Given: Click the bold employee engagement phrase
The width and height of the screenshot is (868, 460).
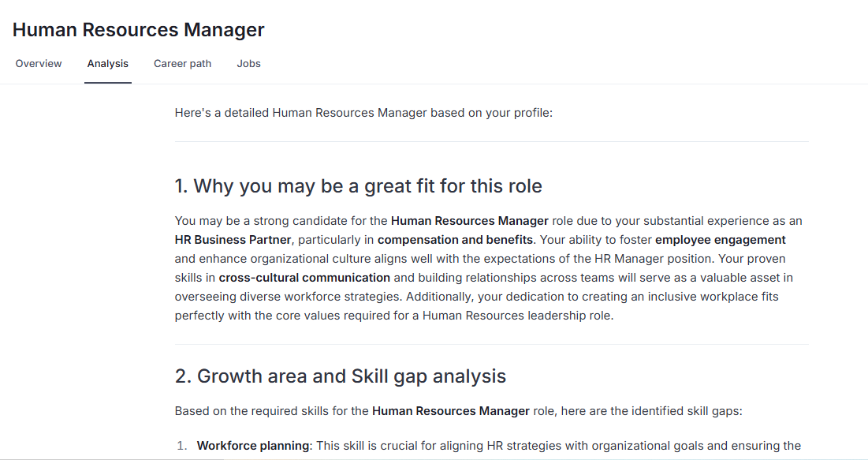Looking at the screenshot, I should pyautogui.click(x=720, y=240).
